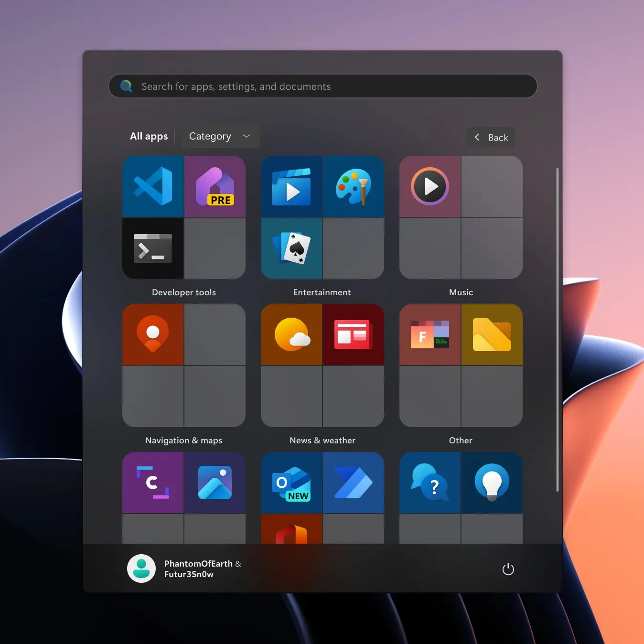This screenshot has height=644, width=644.
Task: Click the Entertainment category label
Action: 322,292
